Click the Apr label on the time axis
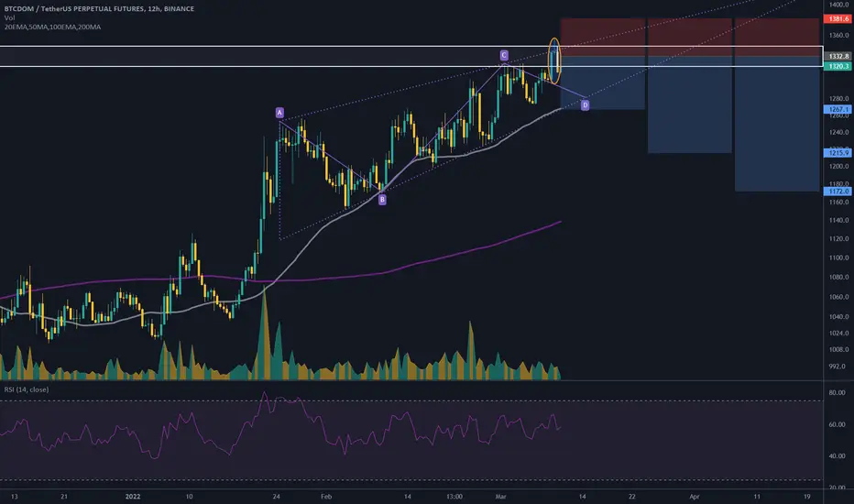 point(695,497)
